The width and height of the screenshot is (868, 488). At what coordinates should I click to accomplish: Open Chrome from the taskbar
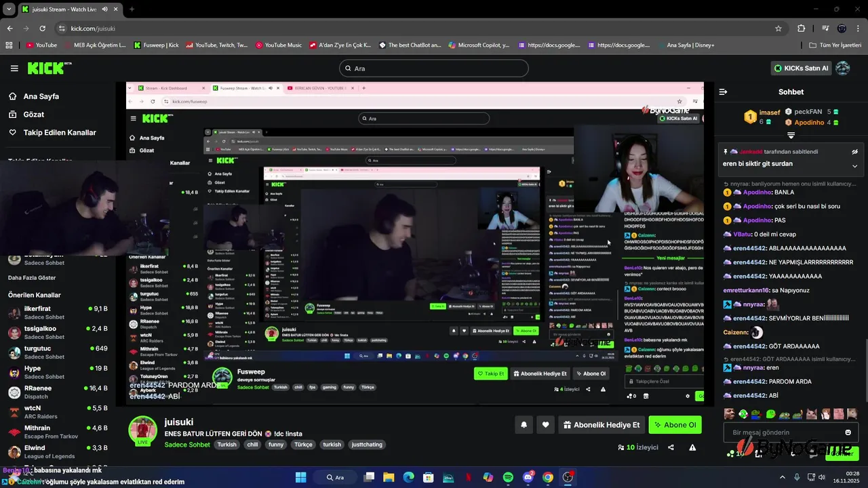coord(548,477)
